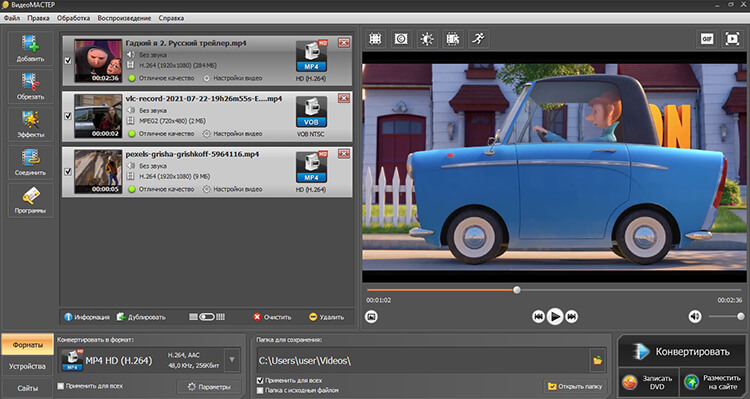The width and height of the screenshot is (750, 399).
Task: Switch to the Форматы tab
Action: [x=27, y=344]
